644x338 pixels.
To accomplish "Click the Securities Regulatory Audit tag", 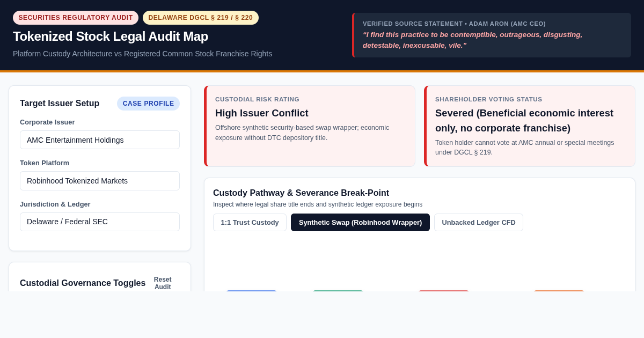I will pos(76,18).
